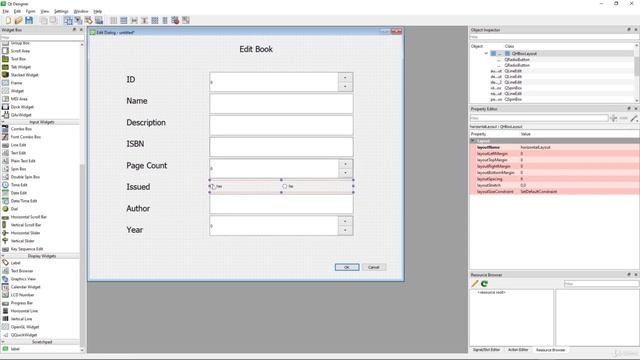This screenshot has width=640, height=360.
Task: Switch to the Signal/Slot Editor tab
Action: pos(486,350)
